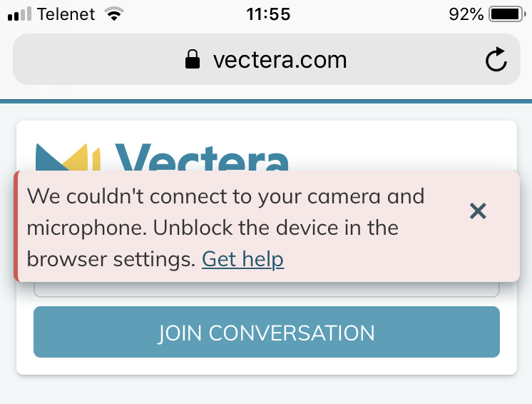The width and height of the screenshot is (532, 404).
Task: Tap the cellular signal bars icon
Action: click(19, 14)
